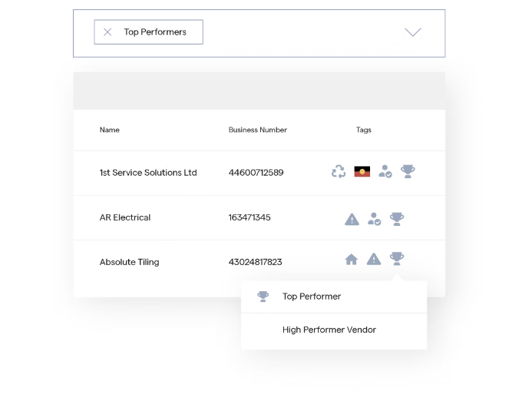The image size is (532, 401).
Task: Click warning triangle icon in Absolute Tiling row
Action: (x=374, y=260)
